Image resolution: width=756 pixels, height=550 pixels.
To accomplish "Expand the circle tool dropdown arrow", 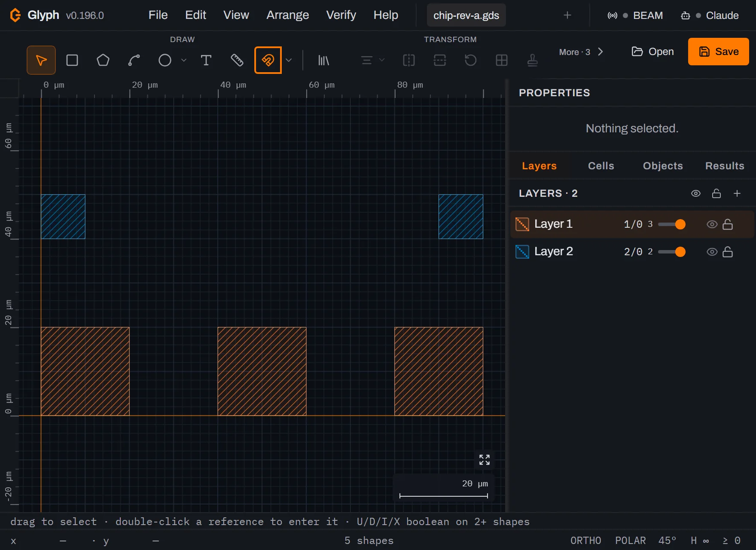I will (184, 60).
